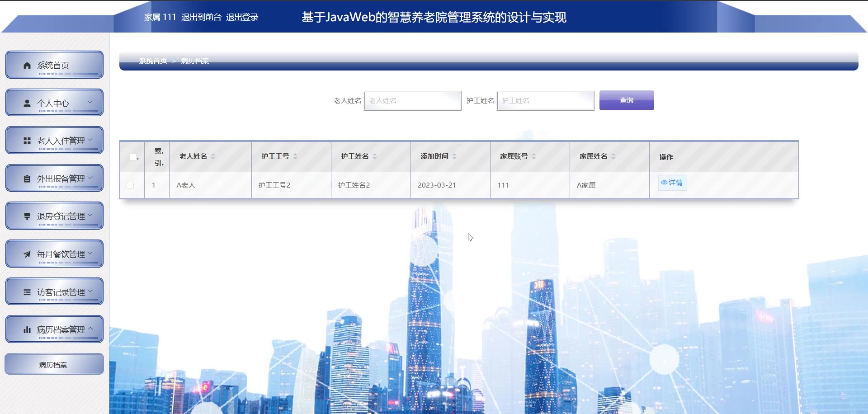The width and height of the screenshot is (868, 414).
Task: Sort by 家属账号 column arrows
Action: tap(534, 156)
